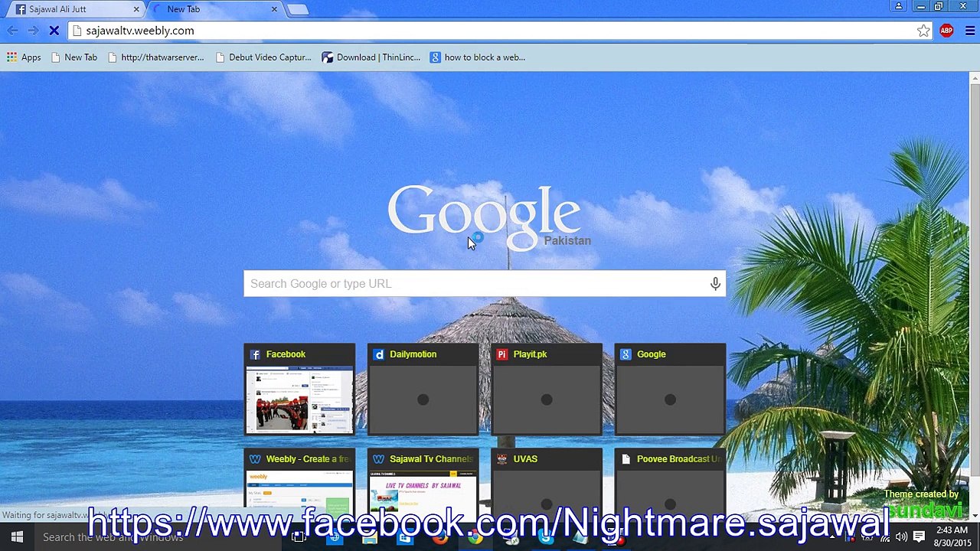Bookmark this page with the star icon

[x=923, y=31]
